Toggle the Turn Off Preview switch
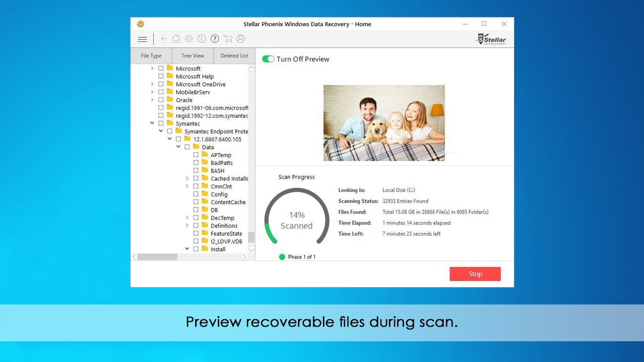The image size is (644, 362). tap(268, 59)
